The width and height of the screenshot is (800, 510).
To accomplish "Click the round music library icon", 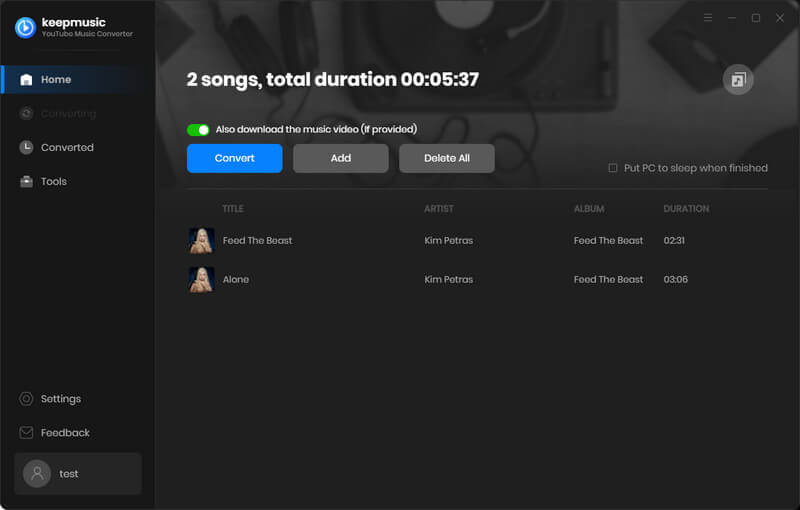I will pyautogui.click(x=738, y=80).
